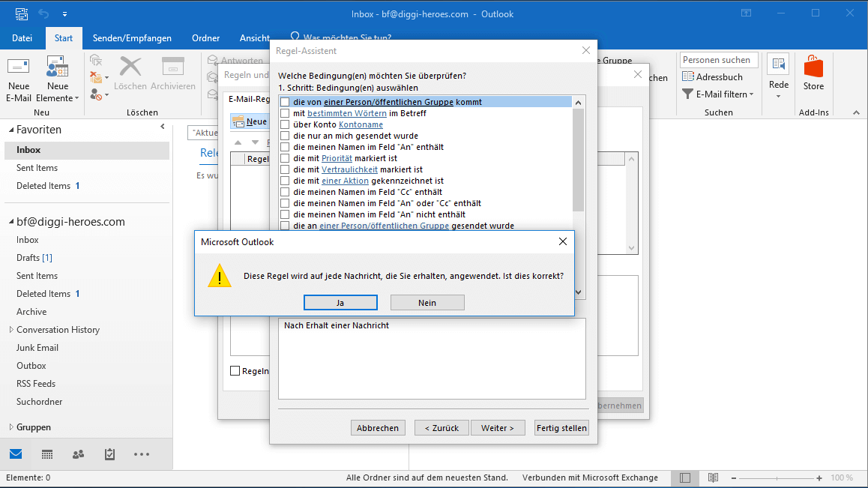
Task: Confirm the warning with Ja
Action: (340, 302)
